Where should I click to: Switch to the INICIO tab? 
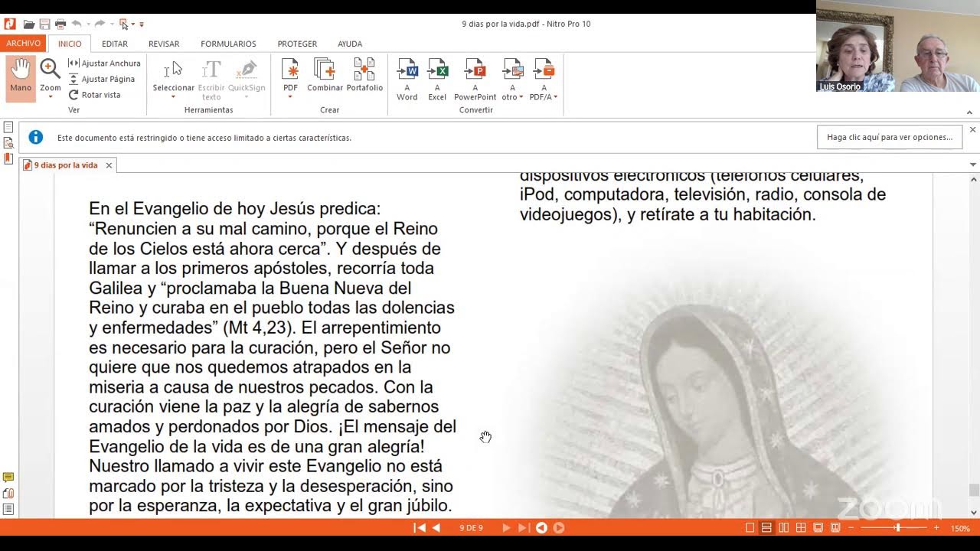(x=70, y=44)
